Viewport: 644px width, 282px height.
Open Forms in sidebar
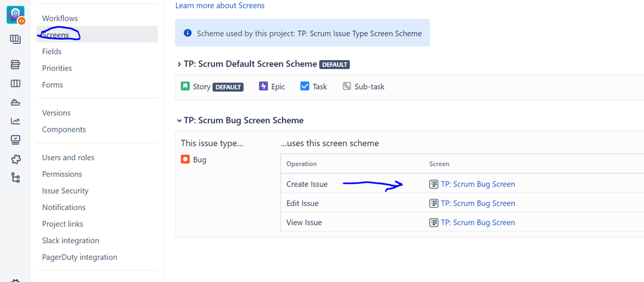click(52, 85)
